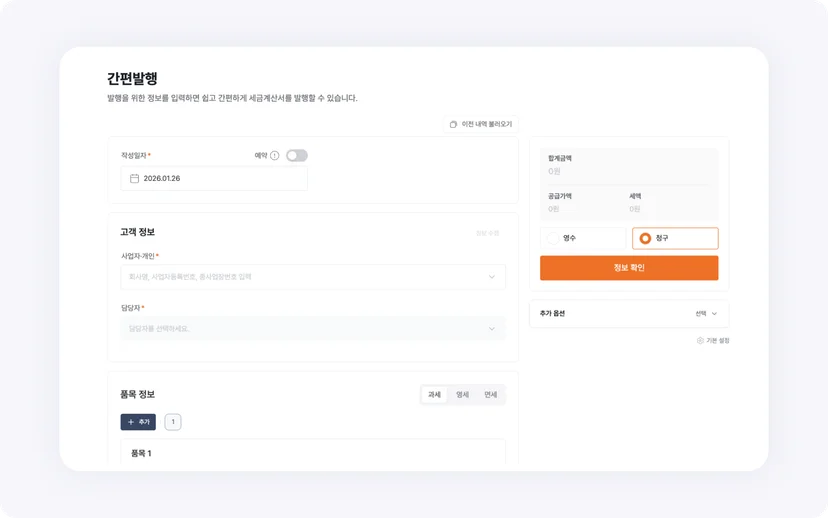This screenshot has width=828, height=518.
Task: Click the 이전 내역 불러오기 button
Action: pos(481,125)
